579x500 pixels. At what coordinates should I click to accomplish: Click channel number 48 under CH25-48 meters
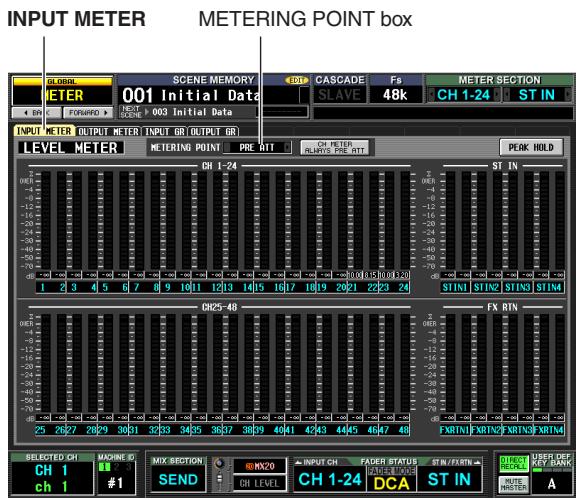click(x=403, y=430)
